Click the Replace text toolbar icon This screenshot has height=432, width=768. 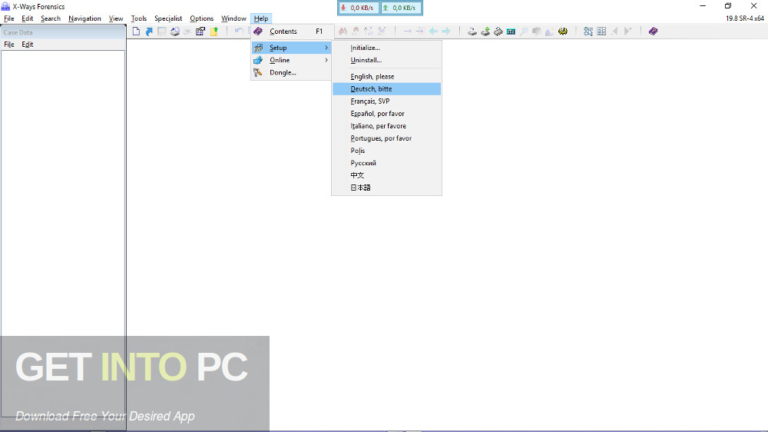(x=368, y=31)
